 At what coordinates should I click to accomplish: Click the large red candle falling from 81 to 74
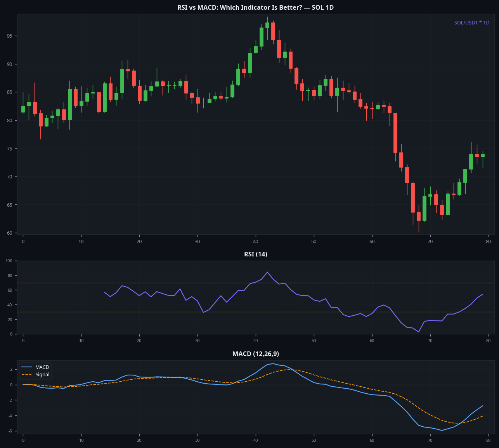395,133
